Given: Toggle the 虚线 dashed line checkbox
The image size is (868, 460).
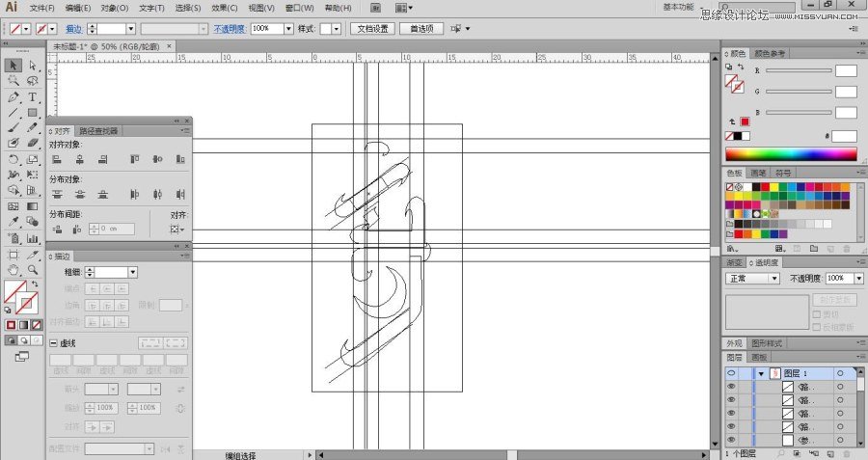Looking at the screenshot, I should (54, 343).
